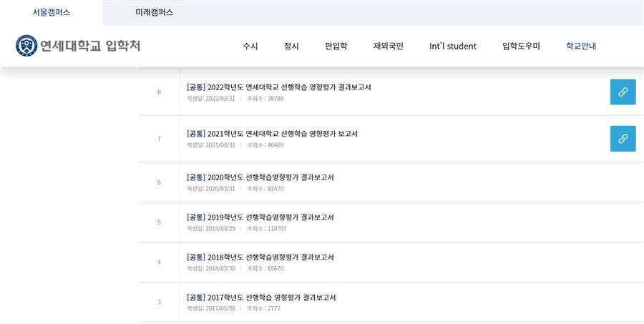Open 2019학년도 선행학습영향평가 결과보고서 post
The image size is (644, 324).
260,217
